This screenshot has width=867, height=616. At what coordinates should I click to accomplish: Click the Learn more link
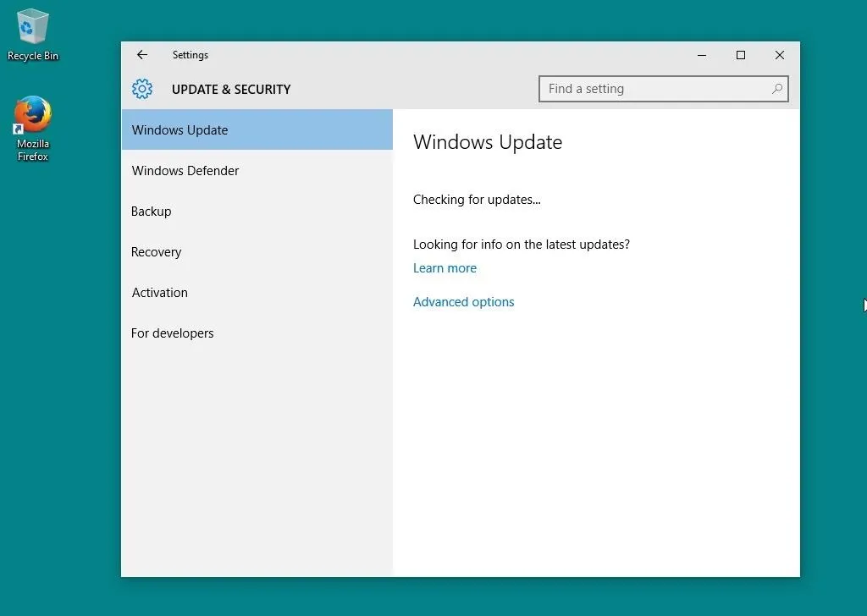point(445,268)
